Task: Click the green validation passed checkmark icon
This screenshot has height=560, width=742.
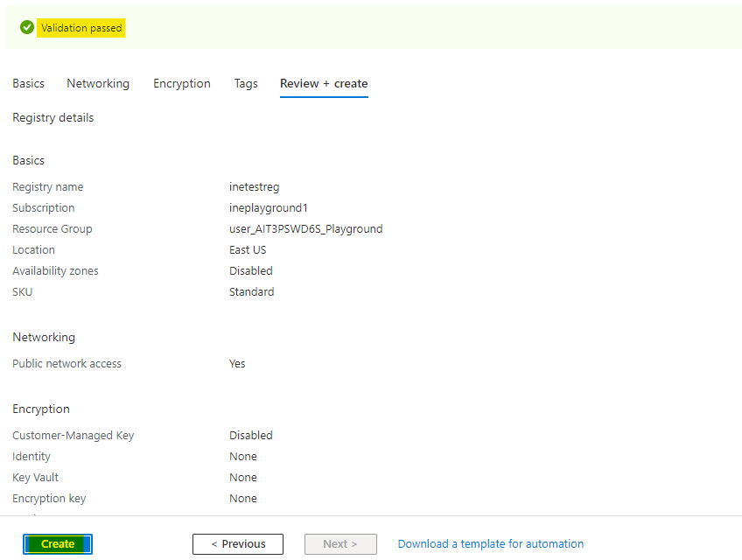Action: tap(27, 28)
